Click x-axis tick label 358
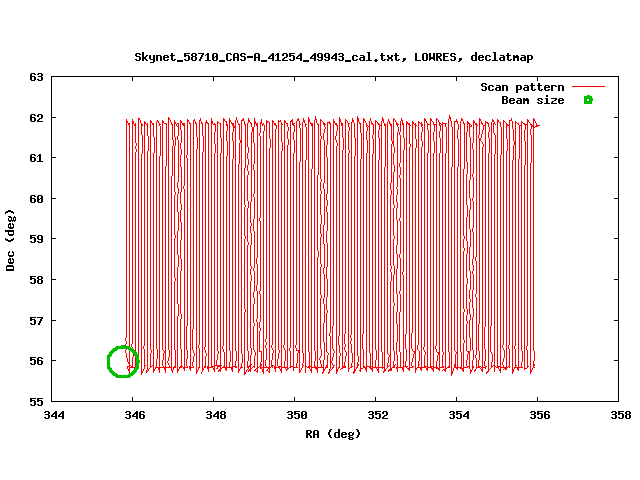The width and height of the screenshot is (640, 480). 620,415
